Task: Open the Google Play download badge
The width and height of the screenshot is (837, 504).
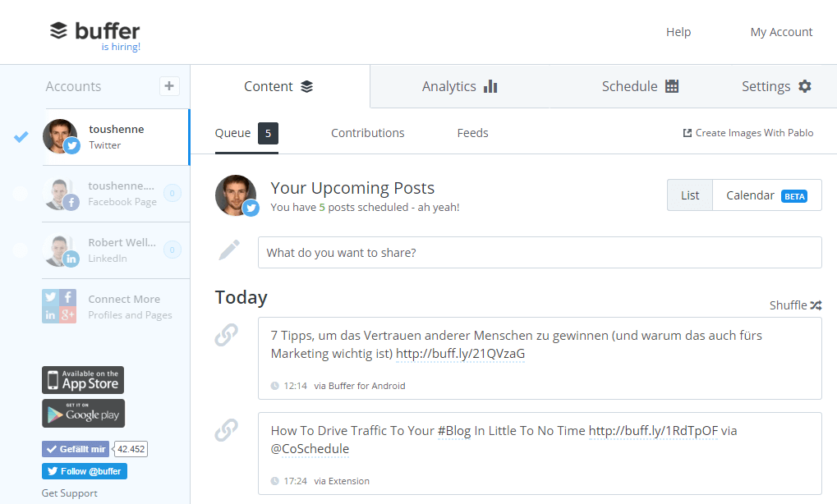Action: click(83, 413)
